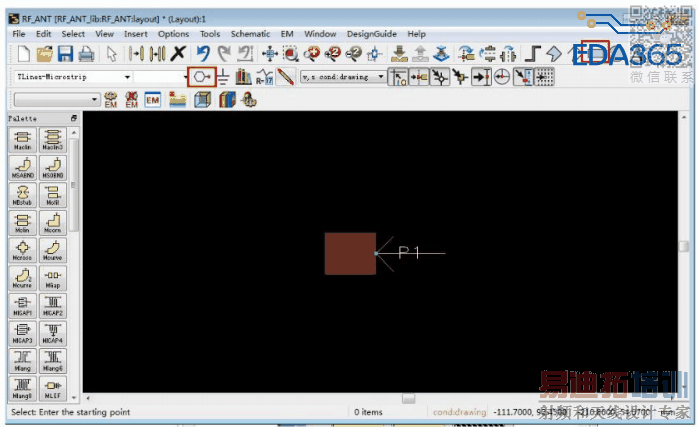Click the Insert Pin icon outlined in red
Image resolution: width=698 pixels, height=427 pixels.
tap(202, 77)
